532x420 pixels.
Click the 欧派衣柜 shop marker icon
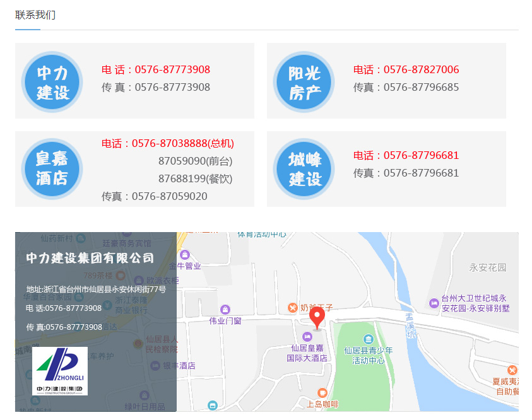coord(138,281)
